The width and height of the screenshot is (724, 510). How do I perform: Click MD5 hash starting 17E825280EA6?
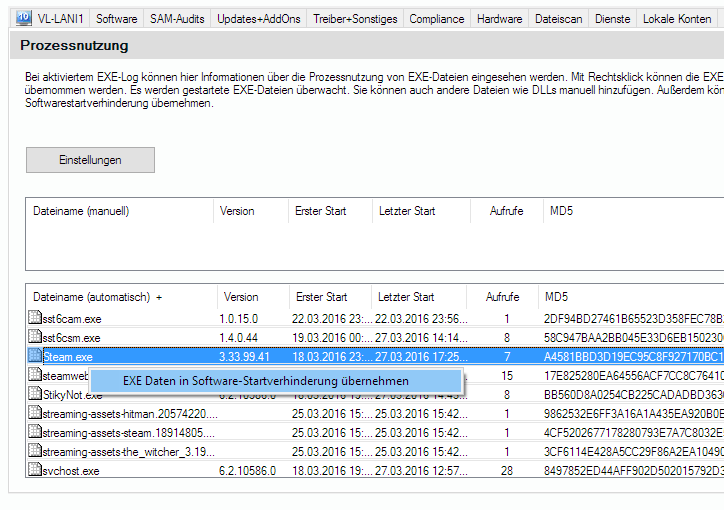coord(634,376)
